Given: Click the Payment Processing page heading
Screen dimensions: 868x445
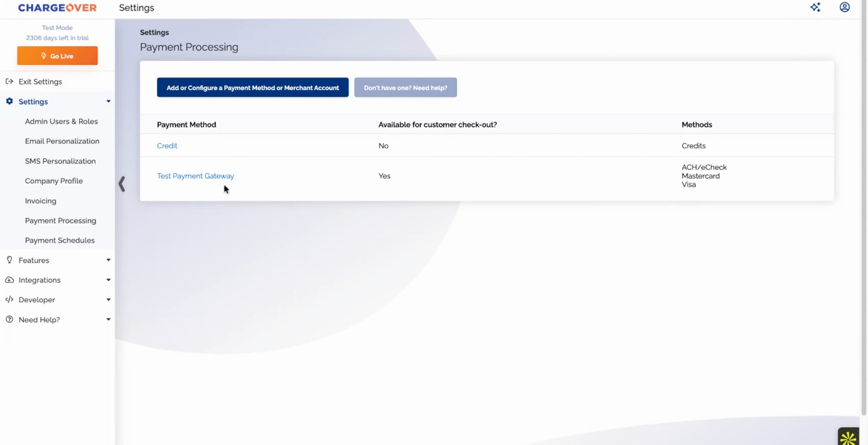Looking at the screenshot, I should tap(189, 47).
